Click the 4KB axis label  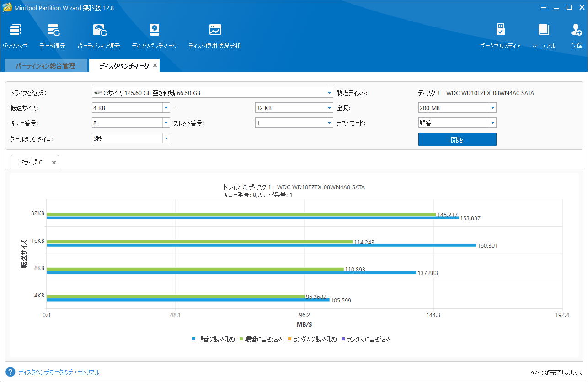click(39, 296)
